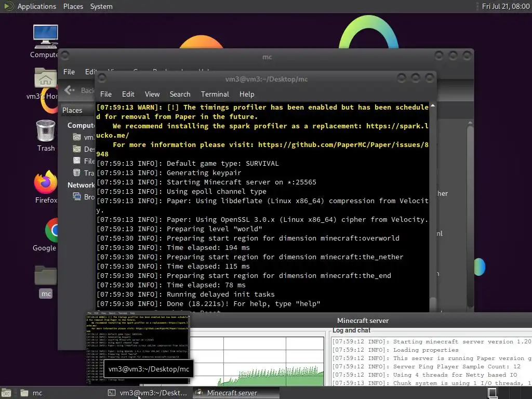The width and height of the screenshot is (532, 399).
Task: Click the mc file manager title bar
Action: click(267, 57)
